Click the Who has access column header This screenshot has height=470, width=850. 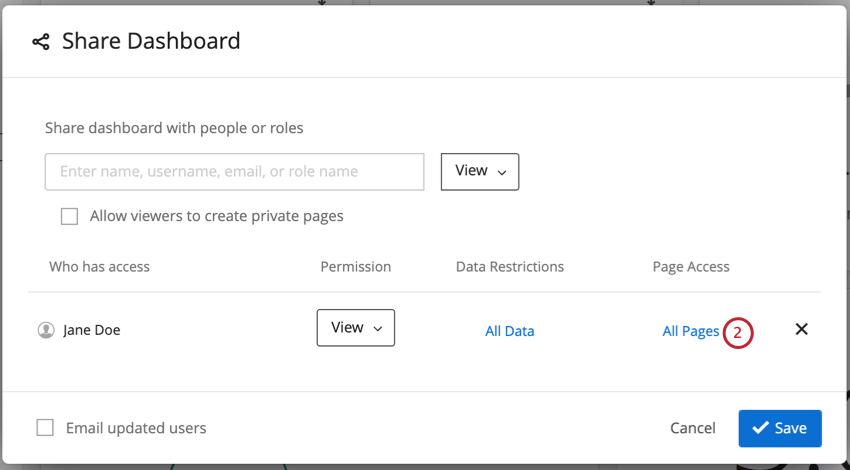(x=100, y=267)
